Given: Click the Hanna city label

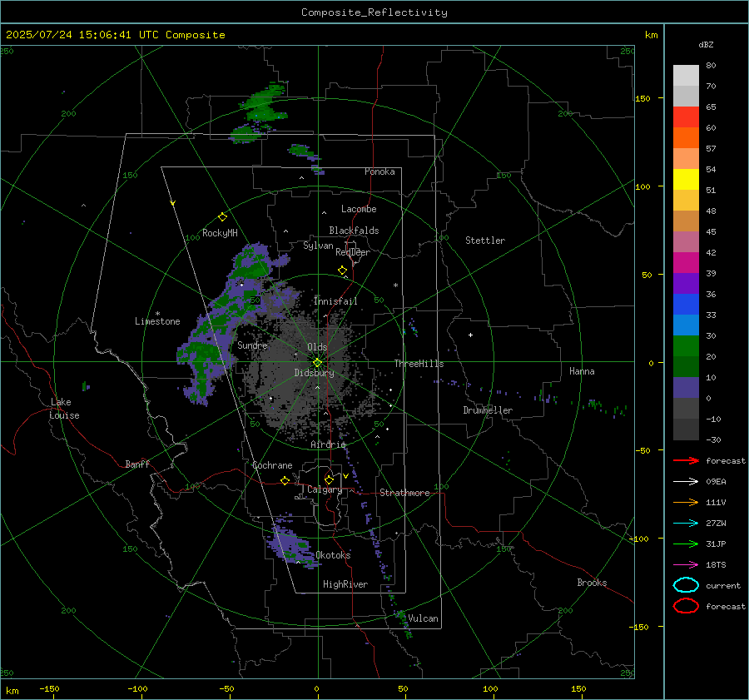Looking at the screenshot, I should (x=582, y=371).
